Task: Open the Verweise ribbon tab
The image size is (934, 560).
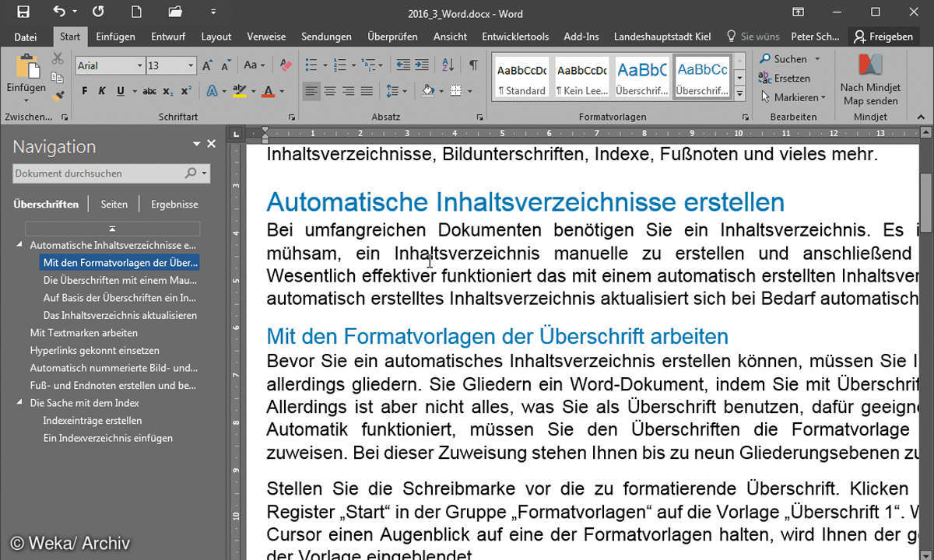Action: (267, 37)
